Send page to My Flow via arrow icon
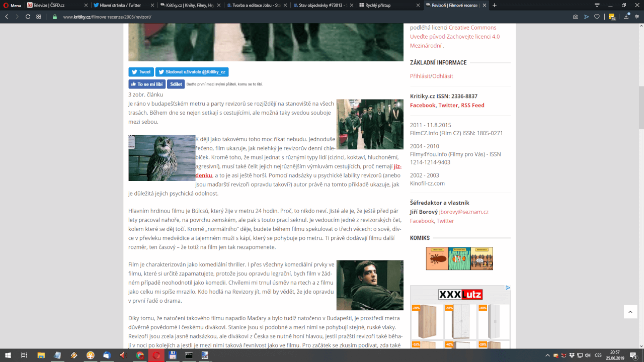The width and height of the screenshot is (644, 362). pyautogui.click(x=587, y=16)
